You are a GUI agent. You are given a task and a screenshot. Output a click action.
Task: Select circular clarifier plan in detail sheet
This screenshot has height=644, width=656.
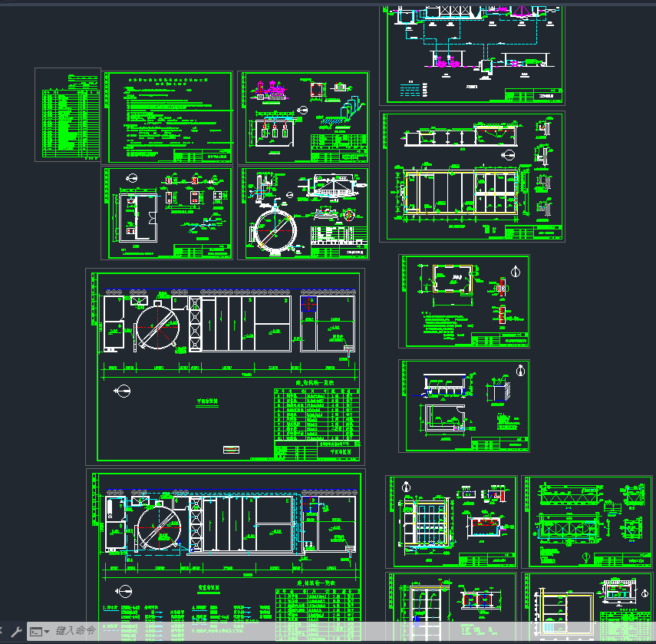(x=275, y=230)
